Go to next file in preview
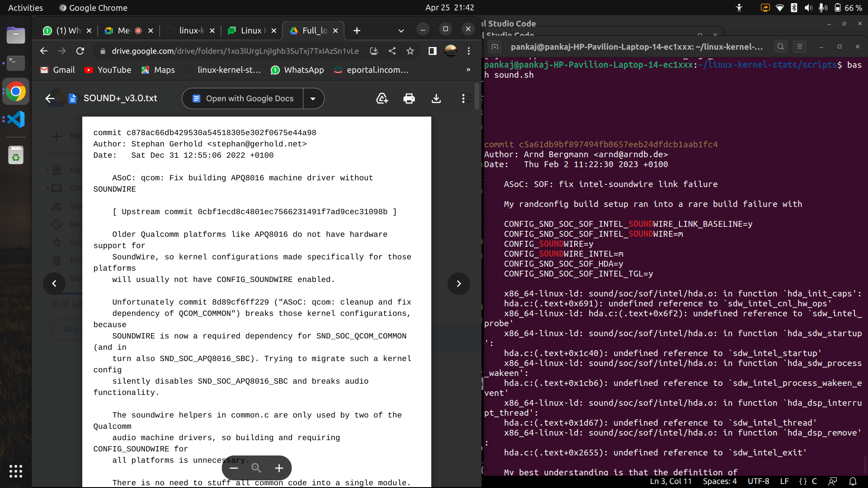The height and width of the screenshot is (488, 868). (458, 284)
